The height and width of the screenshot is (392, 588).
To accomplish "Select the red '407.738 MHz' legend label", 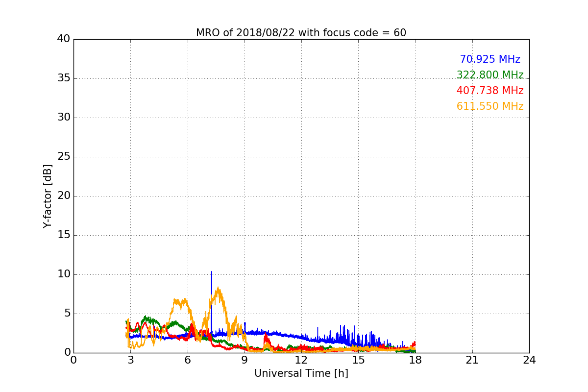I will pos(490,91).
